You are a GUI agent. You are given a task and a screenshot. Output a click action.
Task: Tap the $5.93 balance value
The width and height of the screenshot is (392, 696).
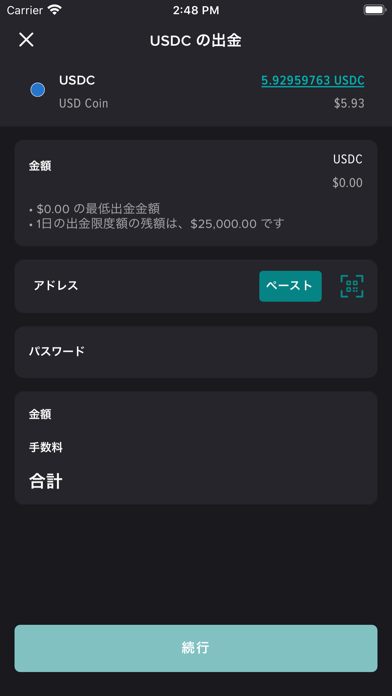click(x=349, y=104)
